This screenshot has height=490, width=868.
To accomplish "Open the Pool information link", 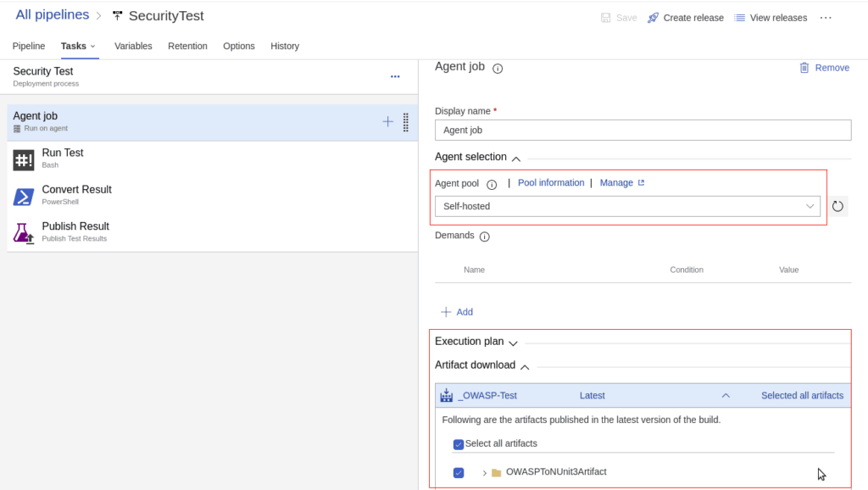I will coord(551,183).
